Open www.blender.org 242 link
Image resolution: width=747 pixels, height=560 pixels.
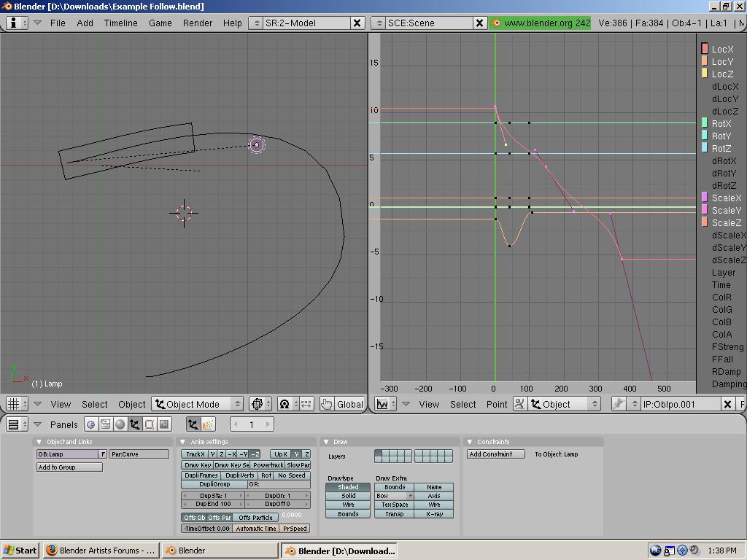click(540, 23)
